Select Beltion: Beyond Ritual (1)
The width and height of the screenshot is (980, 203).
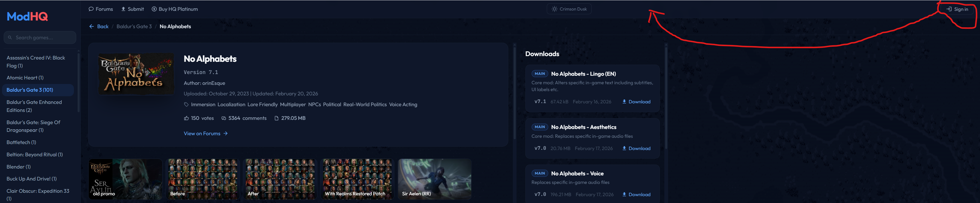35,154
